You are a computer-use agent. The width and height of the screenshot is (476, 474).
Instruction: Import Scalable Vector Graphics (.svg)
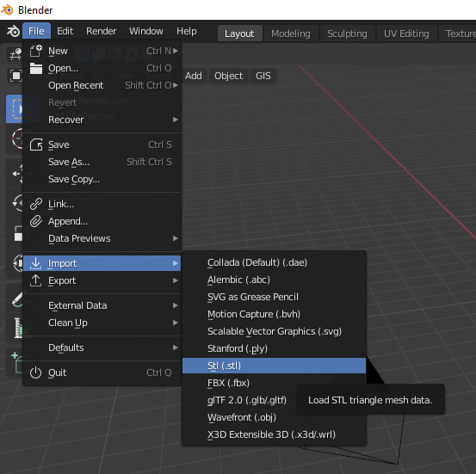coord(274,331)
